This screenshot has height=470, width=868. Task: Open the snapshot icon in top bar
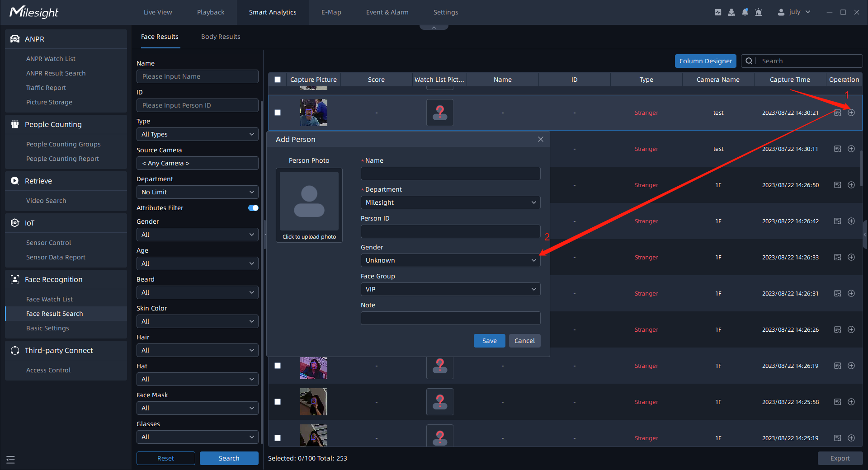tap(718, 12)
